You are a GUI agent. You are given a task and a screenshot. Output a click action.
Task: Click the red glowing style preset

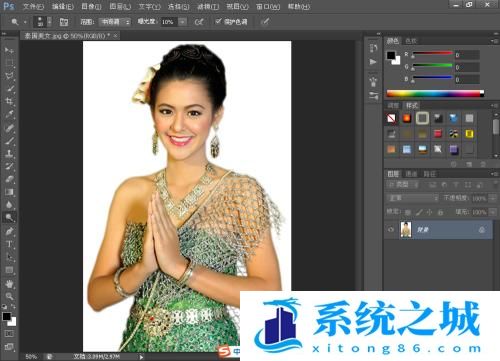click(x=407, y=118)
